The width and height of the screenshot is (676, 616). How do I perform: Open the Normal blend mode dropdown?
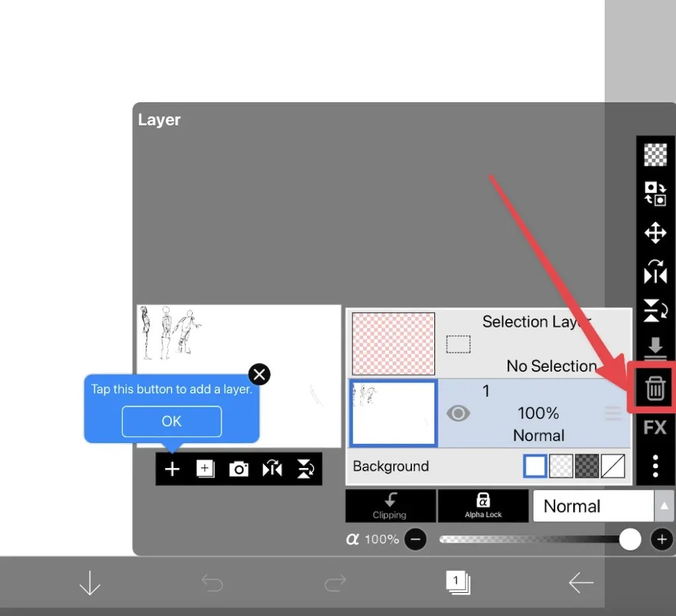coord(592,506)
